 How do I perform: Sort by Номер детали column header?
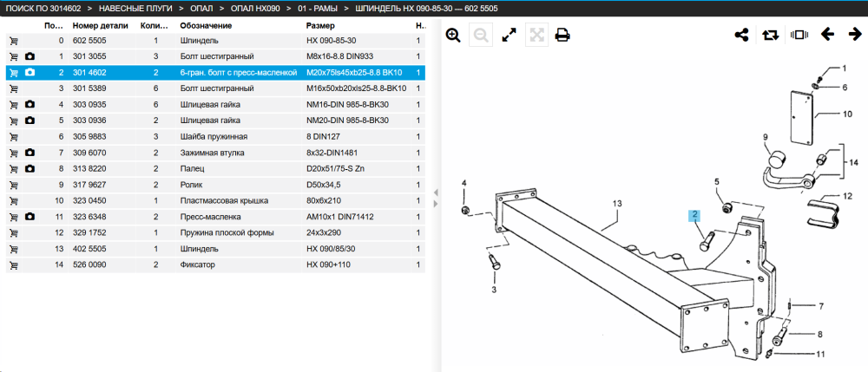[100, 25]
